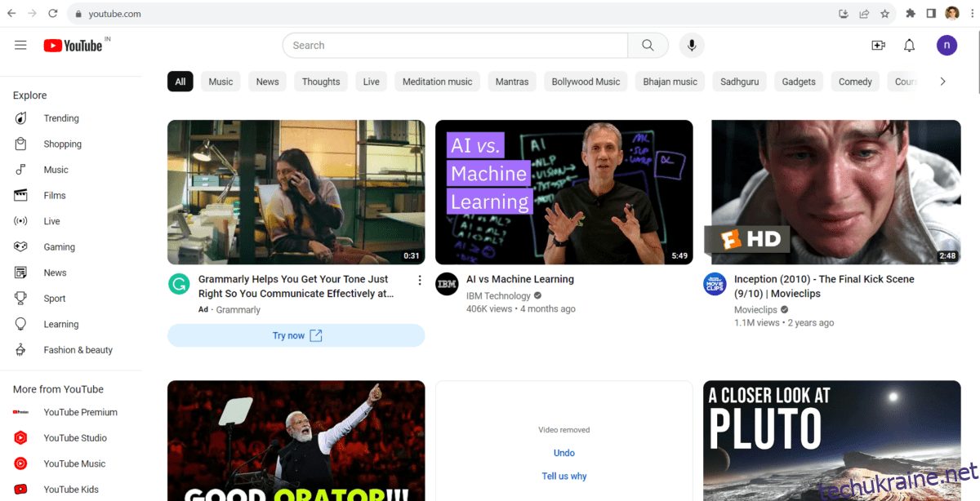
Task: Click the Movieclips channel avatar
Action: click(715, 284)
